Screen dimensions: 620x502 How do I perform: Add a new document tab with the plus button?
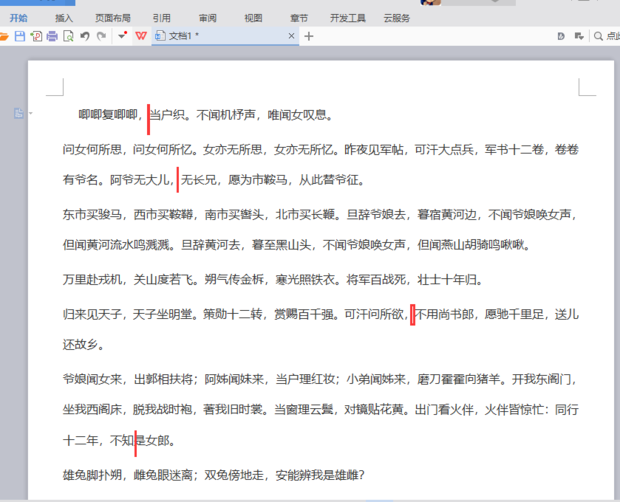[x=309, y=36]
